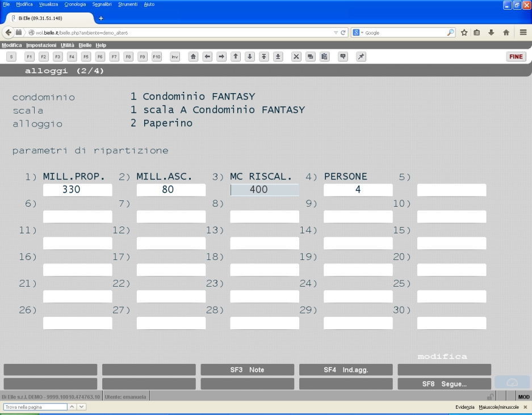The height and width of the screenshot is (415, 532).
Task: Click the F4 function key button
Action: coord(72,57)
